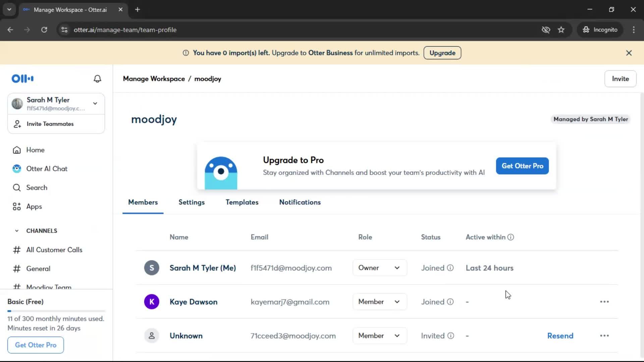Click the address bar URL
Screen dimensions: 644x362
125,30
